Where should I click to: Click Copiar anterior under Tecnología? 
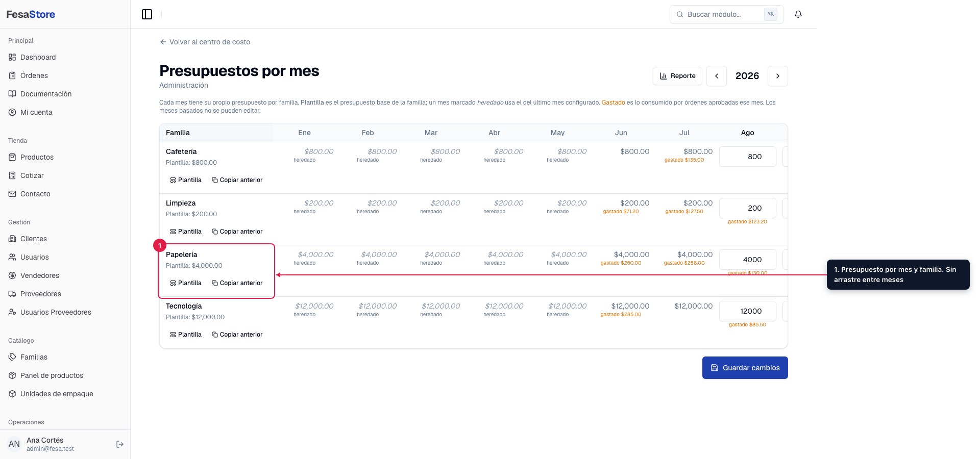pos(237,335)
